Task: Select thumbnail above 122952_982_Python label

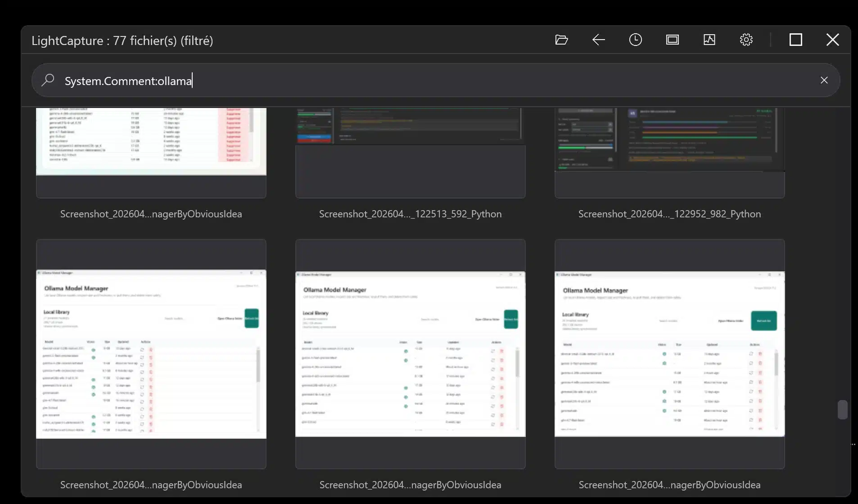Action: [x=670, y=153]
